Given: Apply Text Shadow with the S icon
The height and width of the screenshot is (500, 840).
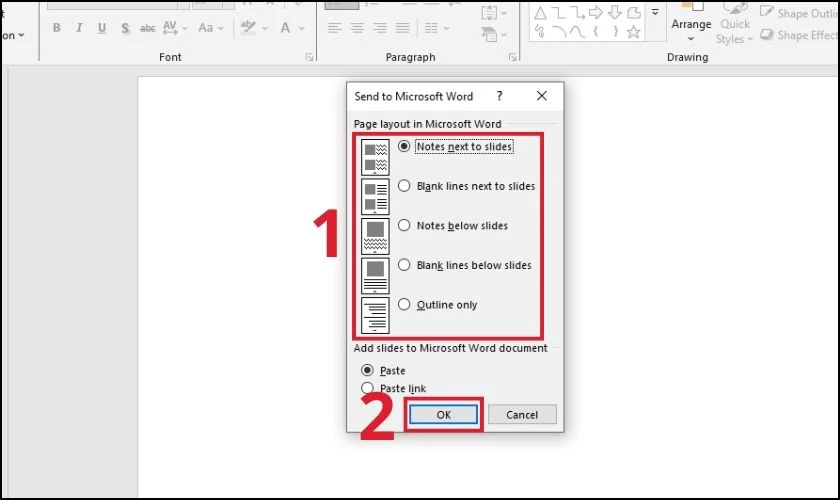Looking at the screenshot, I should click(125, 28).
